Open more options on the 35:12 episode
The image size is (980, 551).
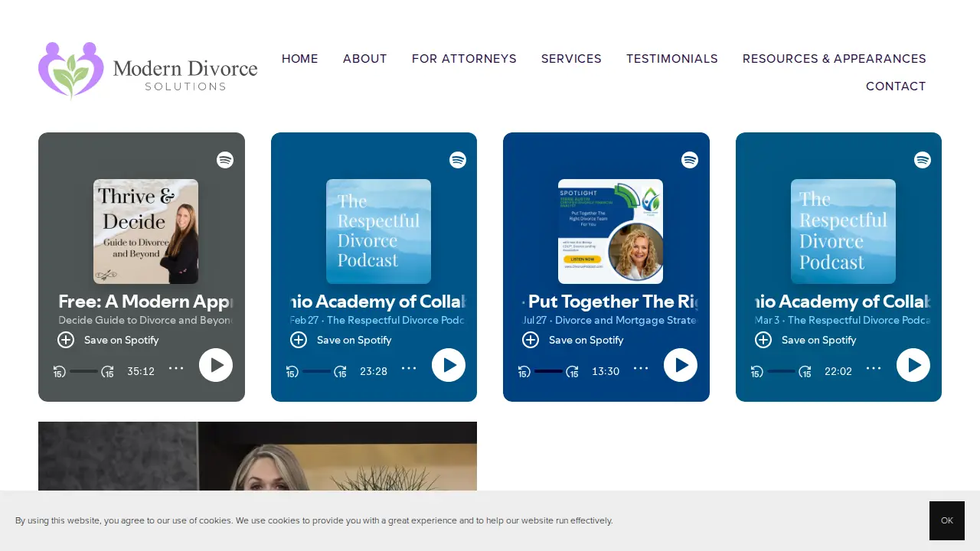(x=176, y=368)
